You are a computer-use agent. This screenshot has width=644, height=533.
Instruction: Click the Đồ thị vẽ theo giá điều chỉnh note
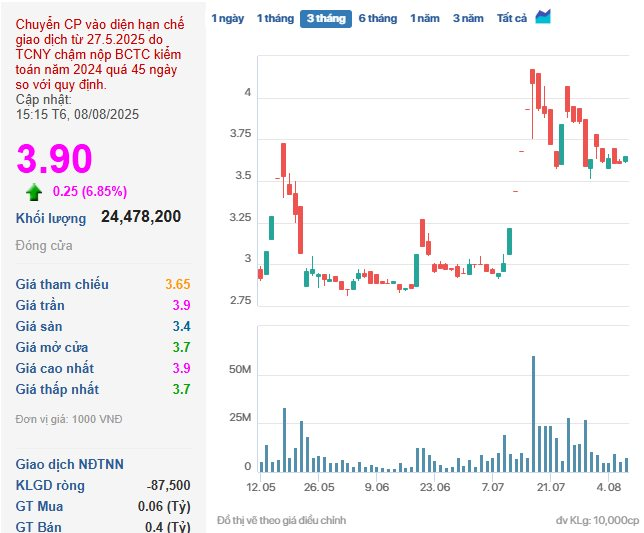pos(281,521)
